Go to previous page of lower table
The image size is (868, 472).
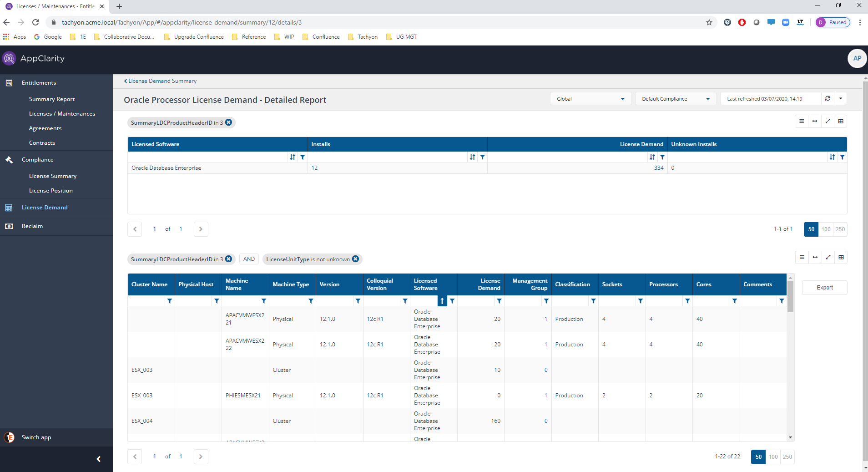(135, 457)
